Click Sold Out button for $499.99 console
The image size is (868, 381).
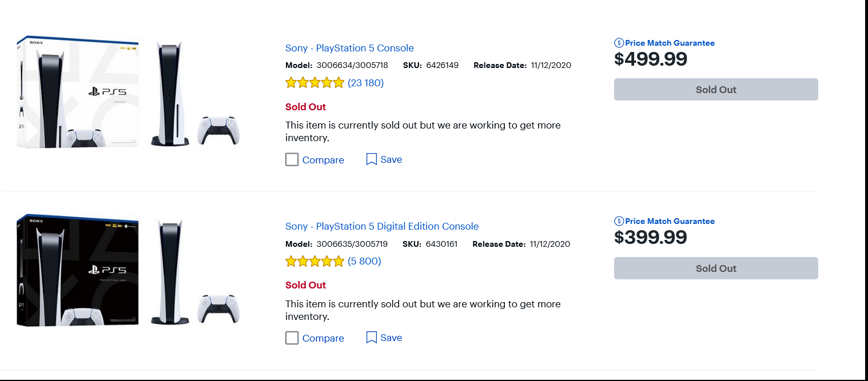tap(716, 90)
